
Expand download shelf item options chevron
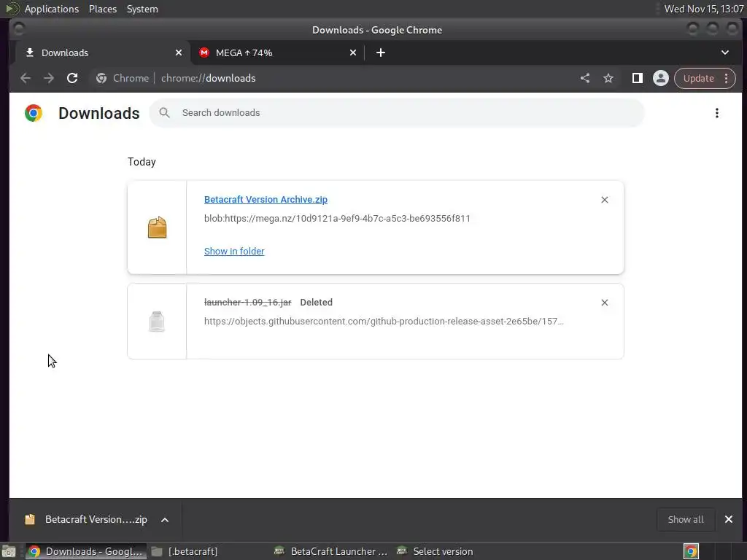click(165, 520)
